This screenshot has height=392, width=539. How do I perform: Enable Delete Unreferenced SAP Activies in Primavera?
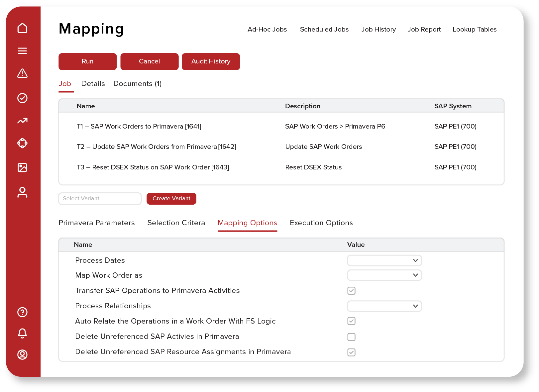(x=351, y=337)
